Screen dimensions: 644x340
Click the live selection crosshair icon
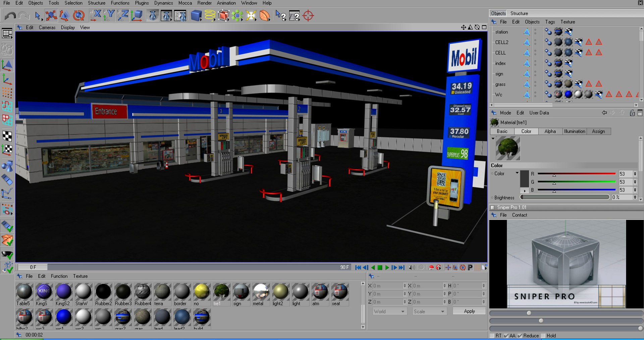point(308,15)
